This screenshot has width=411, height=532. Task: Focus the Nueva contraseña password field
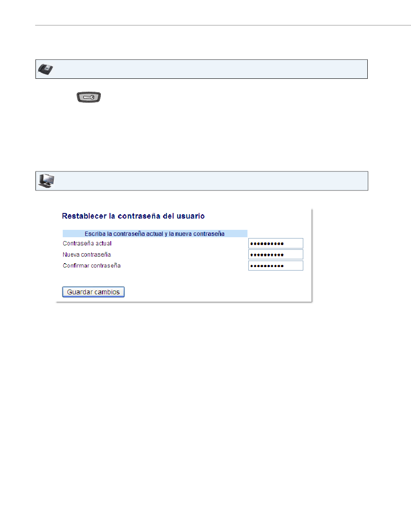276,255
